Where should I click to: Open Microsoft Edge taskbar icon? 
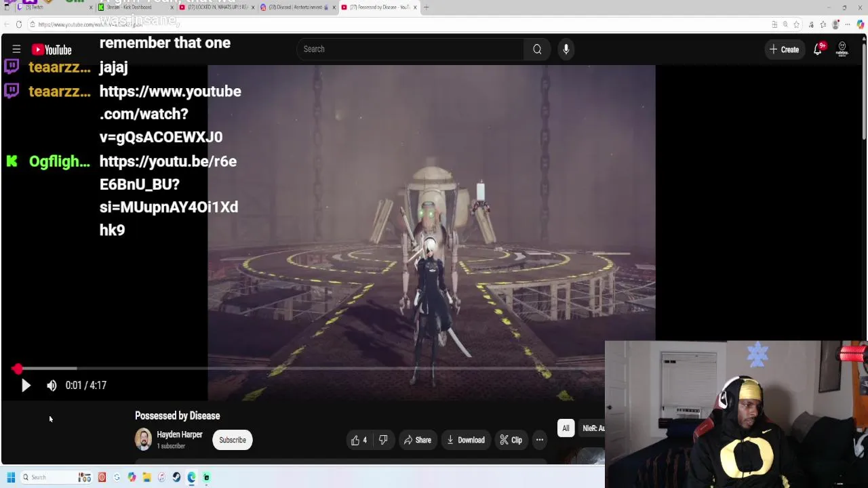(191, 477)
